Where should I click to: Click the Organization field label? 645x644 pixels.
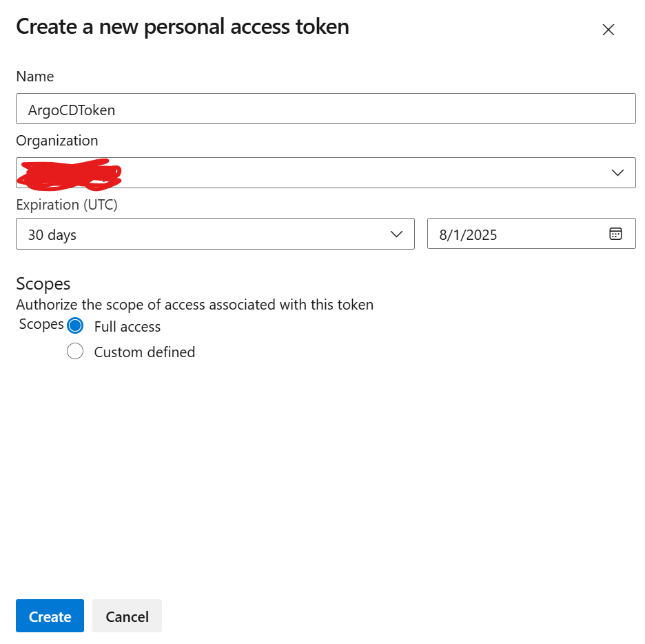tap(57, 141)
